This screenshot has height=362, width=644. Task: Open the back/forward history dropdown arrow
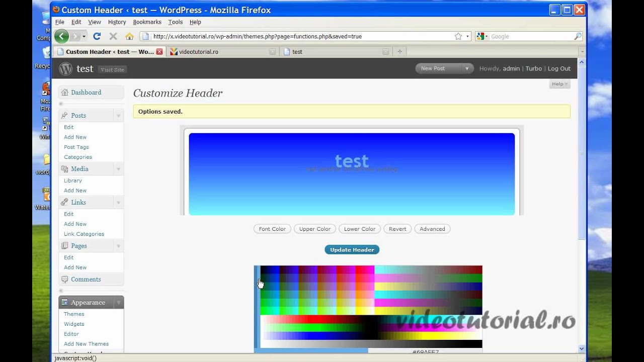pos(84,36)
